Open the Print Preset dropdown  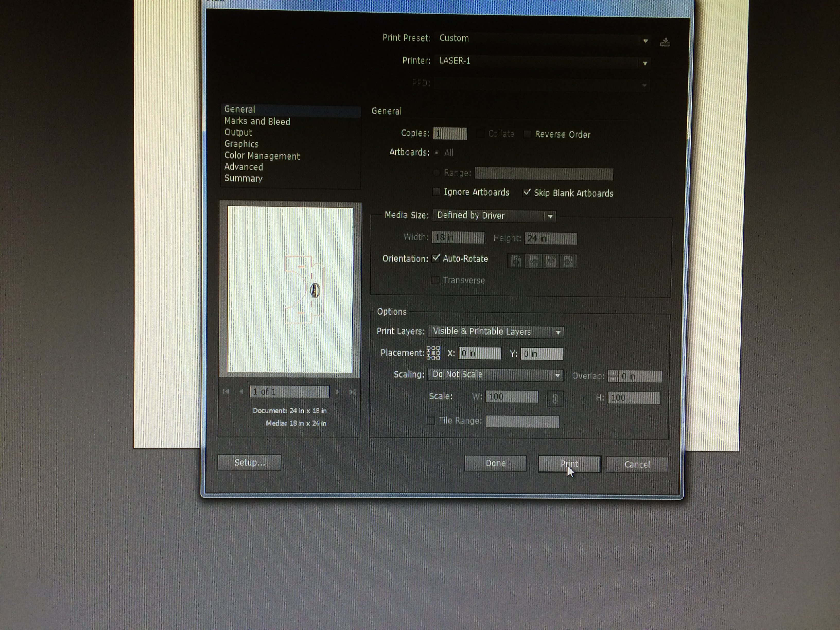point(542,39)
